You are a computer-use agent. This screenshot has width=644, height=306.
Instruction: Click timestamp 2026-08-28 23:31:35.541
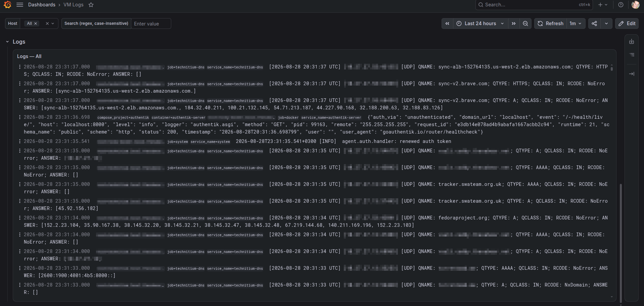(57, 141)
